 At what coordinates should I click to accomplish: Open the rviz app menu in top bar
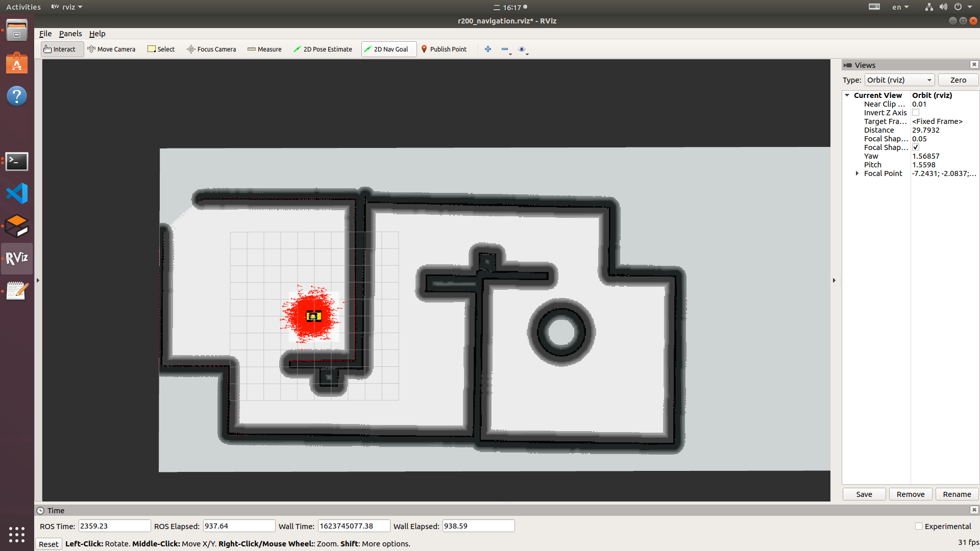(67, 7)
